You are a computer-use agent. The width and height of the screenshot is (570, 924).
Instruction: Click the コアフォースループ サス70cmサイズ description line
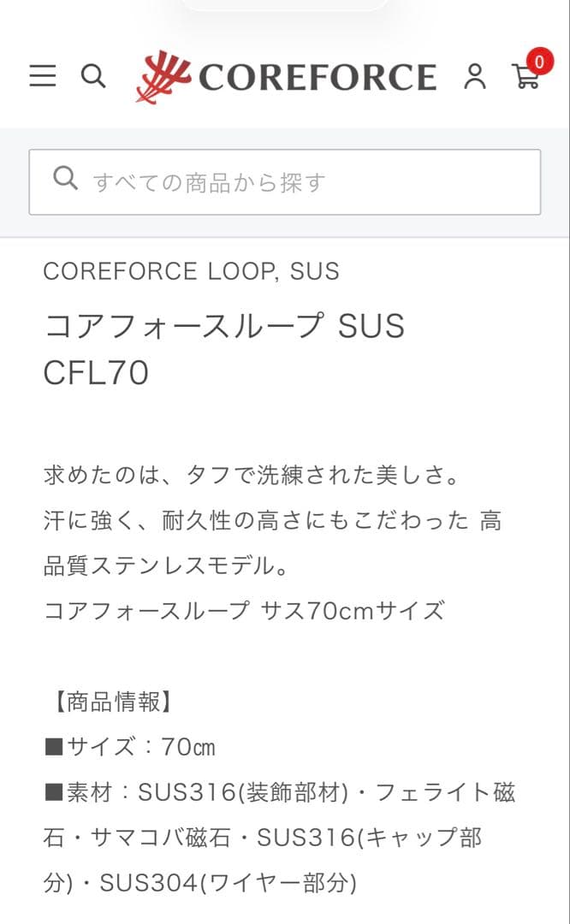pos(244,610)
